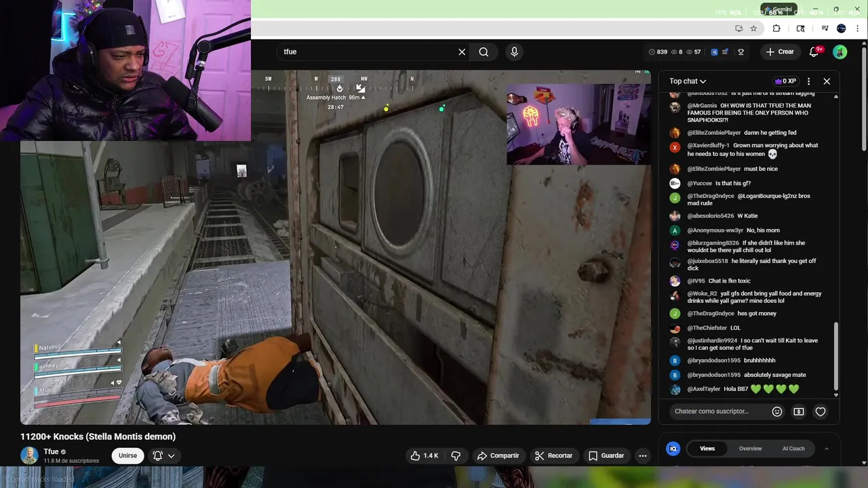
Task: Open the YouTube notifications bell
Action: 814,52
